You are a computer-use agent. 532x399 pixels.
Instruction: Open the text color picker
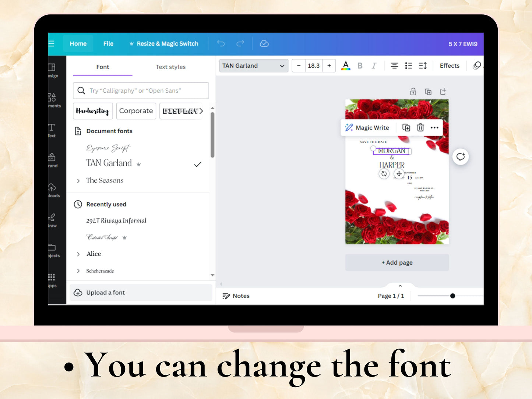tap(346, 66)
